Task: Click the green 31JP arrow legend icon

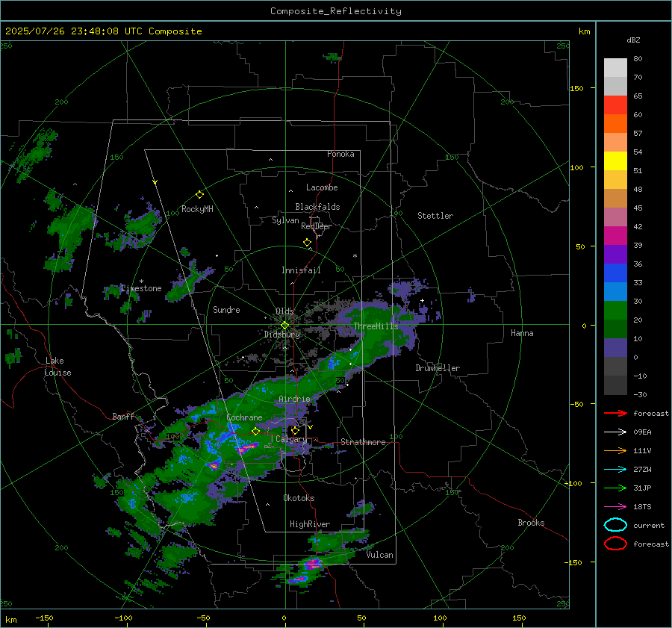Action: (615, 488)
